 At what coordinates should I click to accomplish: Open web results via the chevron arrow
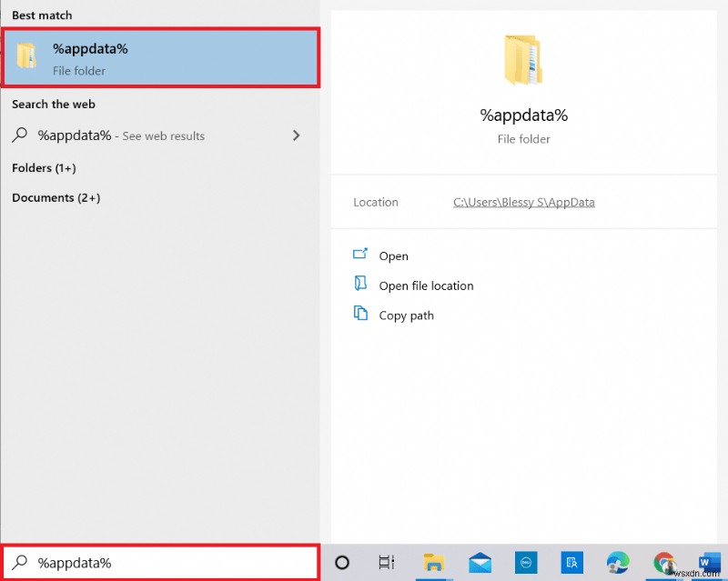[296, 135]
